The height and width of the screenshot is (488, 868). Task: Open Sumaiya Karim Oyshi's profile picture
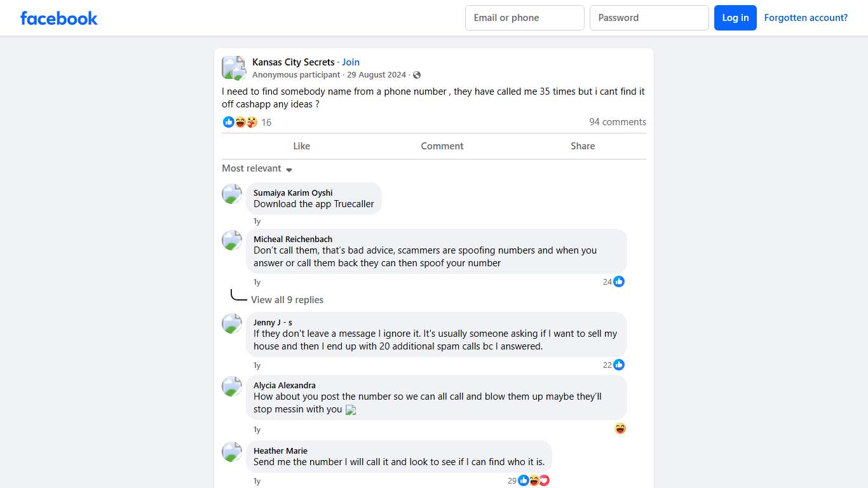click(232, 194)
